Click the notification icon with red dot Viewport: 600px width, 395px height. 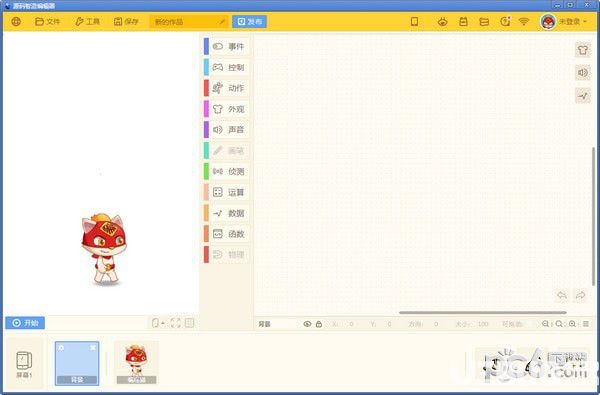click(505, 22)
